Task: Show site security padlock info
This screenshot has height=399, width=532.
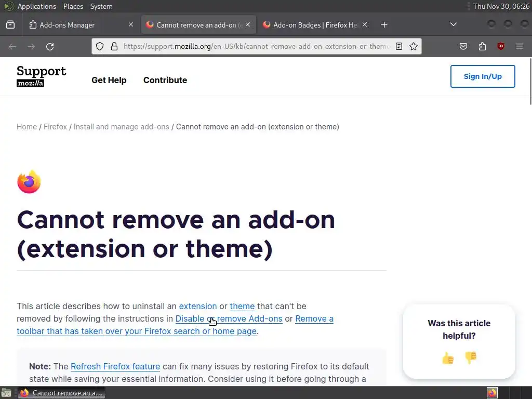Action: point(114,46)
